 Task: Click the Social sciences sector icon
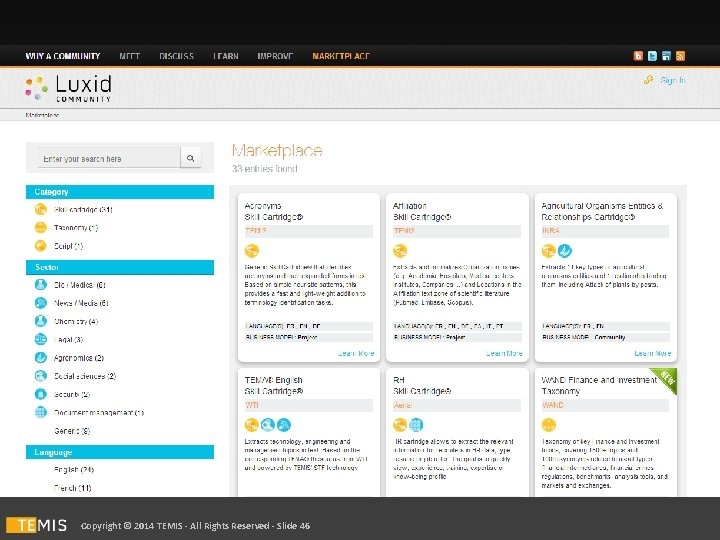pos(41,376)
